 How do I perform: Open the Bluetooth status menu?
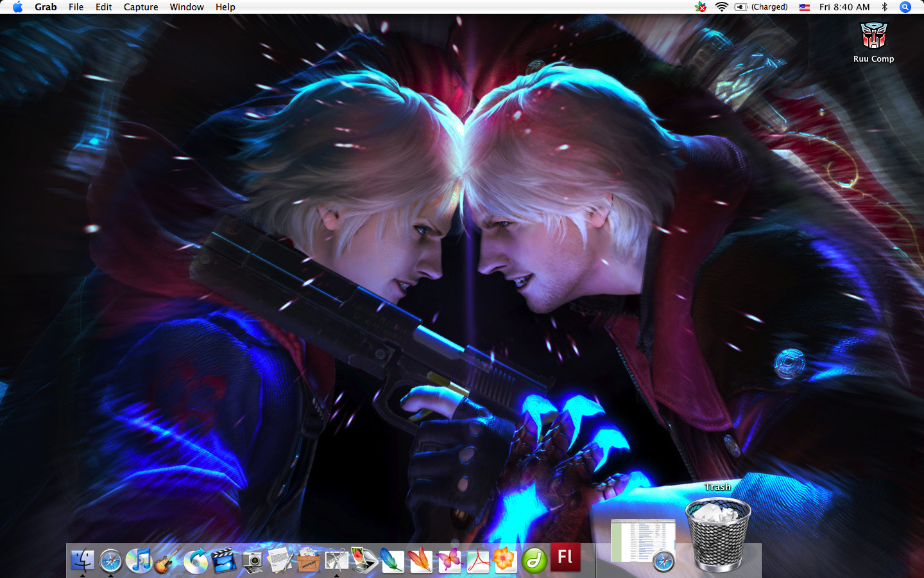(885, 7)
